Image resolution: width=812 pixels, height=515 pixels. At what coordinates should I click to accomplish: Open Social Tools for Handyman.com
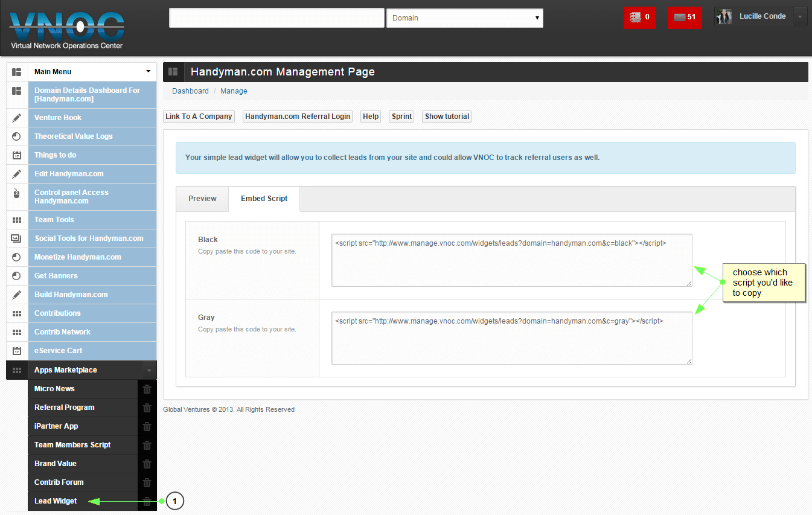coord(92,238)
